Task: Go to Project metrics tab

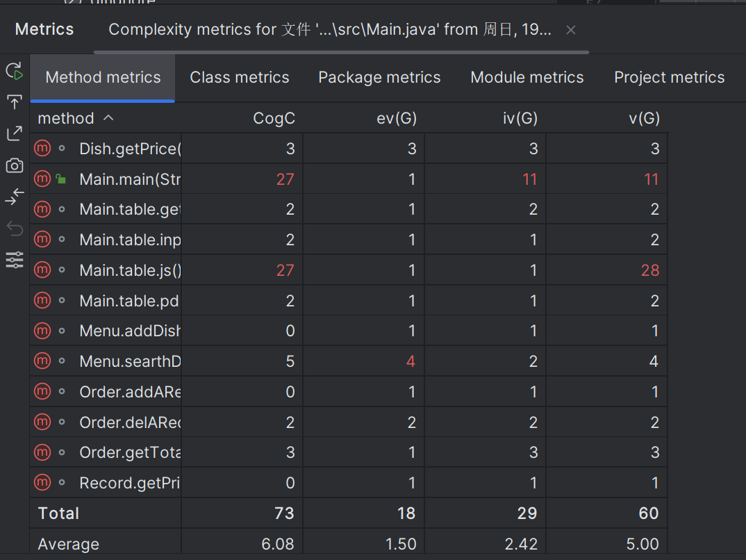Action: 669,77
